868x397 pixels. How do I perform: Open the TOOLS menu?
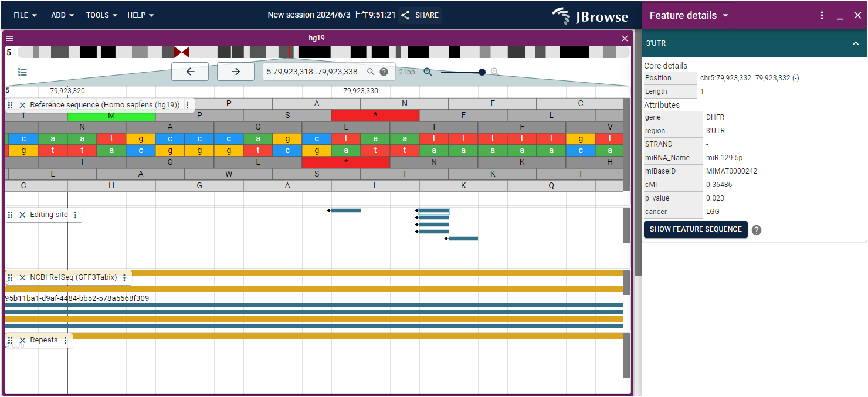[x=101, y=15]
